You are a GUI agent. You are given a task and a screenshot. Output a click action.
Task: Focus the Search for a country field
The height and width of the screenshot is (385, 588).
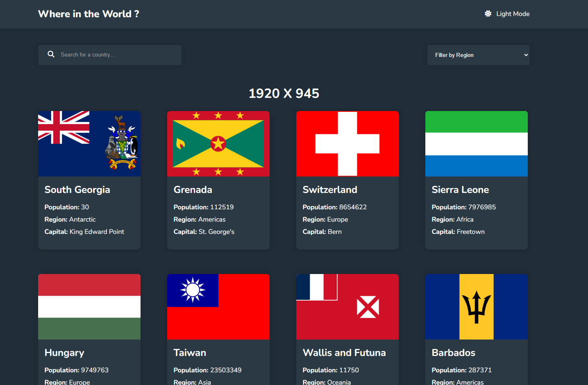click(x=110, y=55)
